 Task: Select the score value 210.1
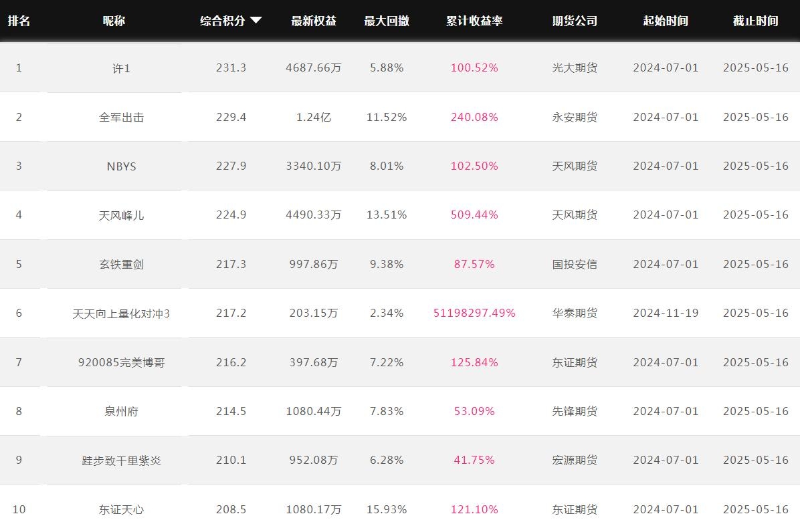tap(231, 460)
